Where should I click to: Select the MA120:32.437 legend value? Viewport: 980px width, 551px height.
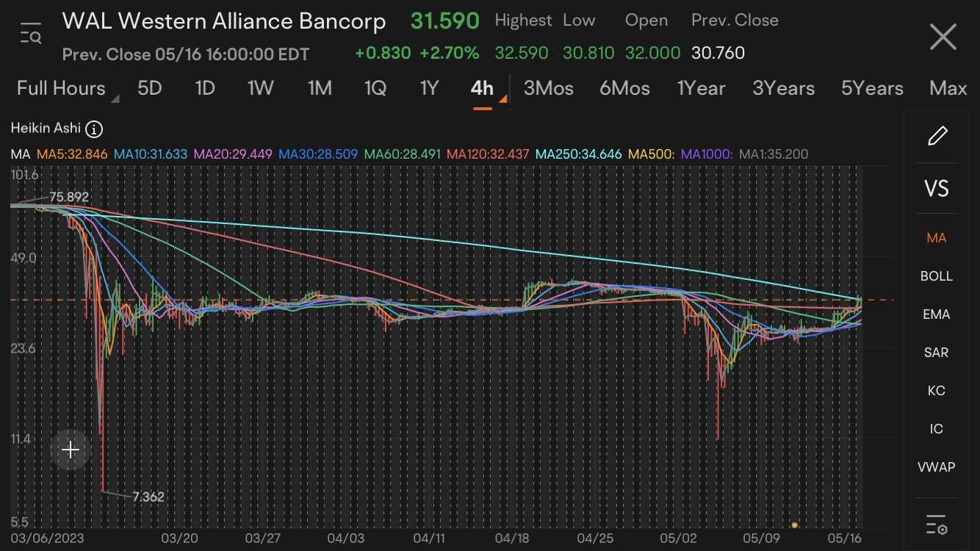pos(488,154)
